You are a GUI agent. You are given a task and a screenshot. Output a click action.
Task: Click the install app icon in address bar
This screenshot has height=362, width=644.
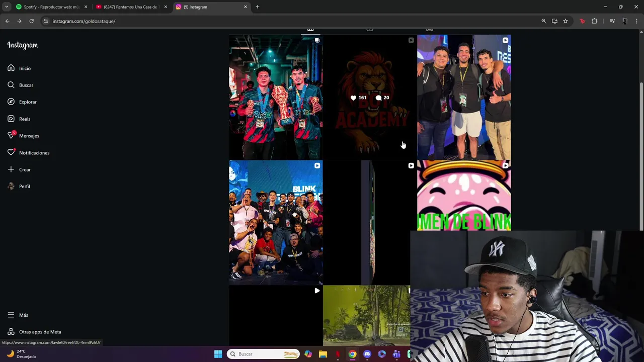[x=554, y=21]
